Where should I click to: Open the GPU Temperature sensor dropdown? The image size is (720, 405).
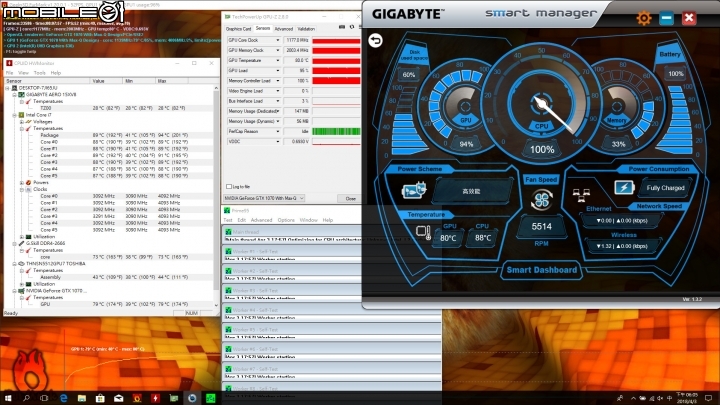tap(277, 61)
